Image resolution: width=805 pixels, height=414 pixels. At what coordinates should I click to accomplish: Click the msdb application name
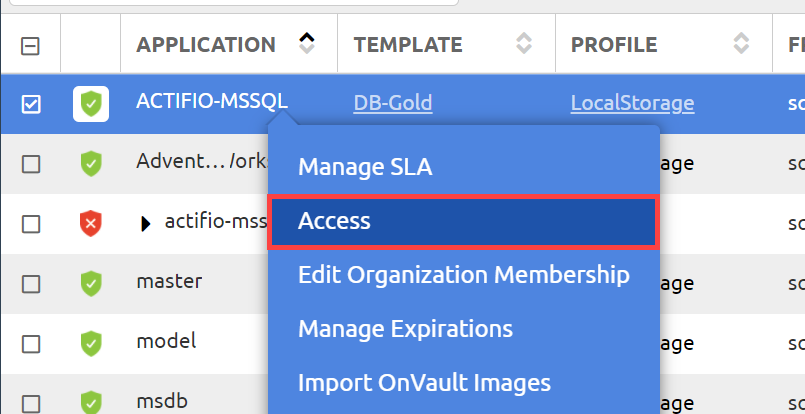162,401
